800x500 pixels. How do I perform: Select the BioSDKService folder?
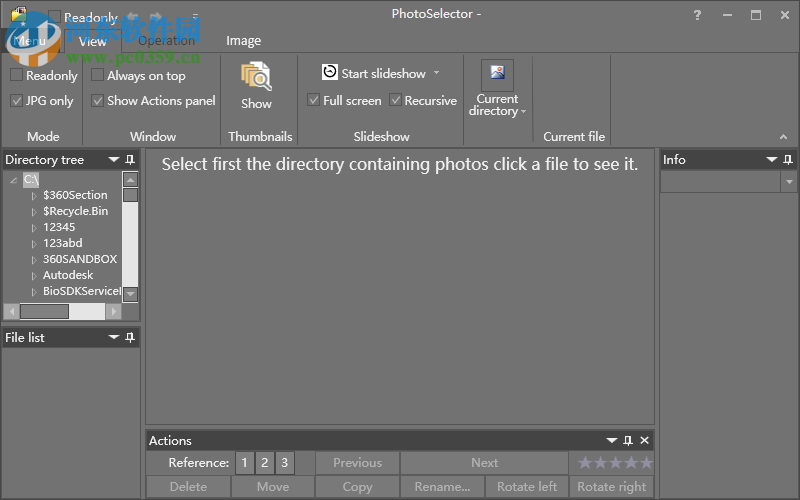point(82,291)
